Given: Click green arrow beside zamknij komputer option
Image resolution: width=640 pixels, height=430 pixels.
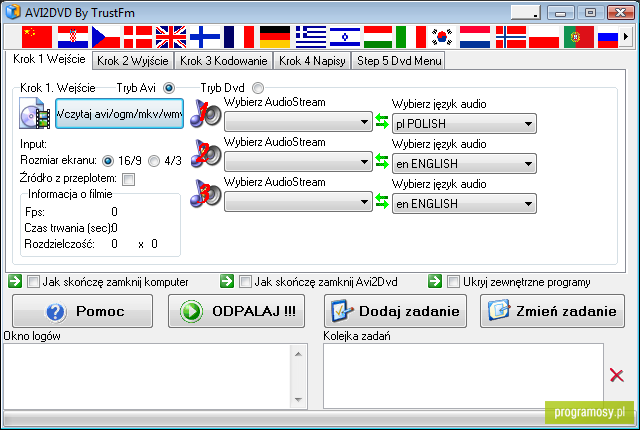Looking at the screenshot, I should [15, 281].
